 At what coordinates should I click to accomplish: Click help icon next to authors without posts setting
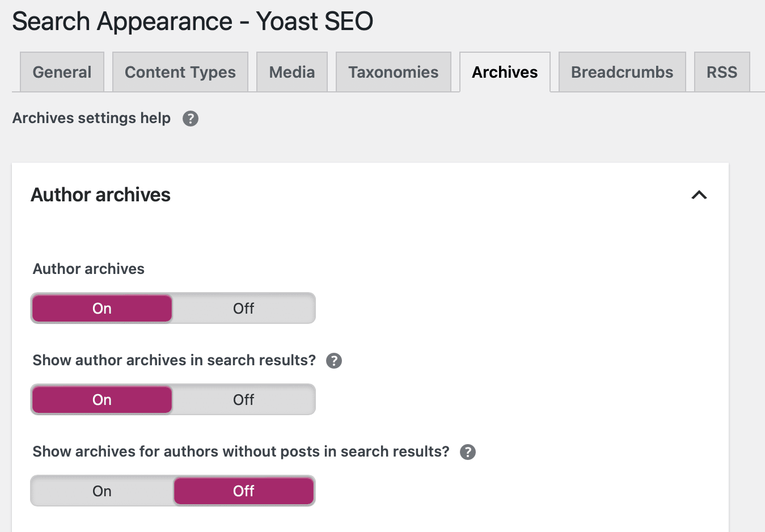[467, 452]
